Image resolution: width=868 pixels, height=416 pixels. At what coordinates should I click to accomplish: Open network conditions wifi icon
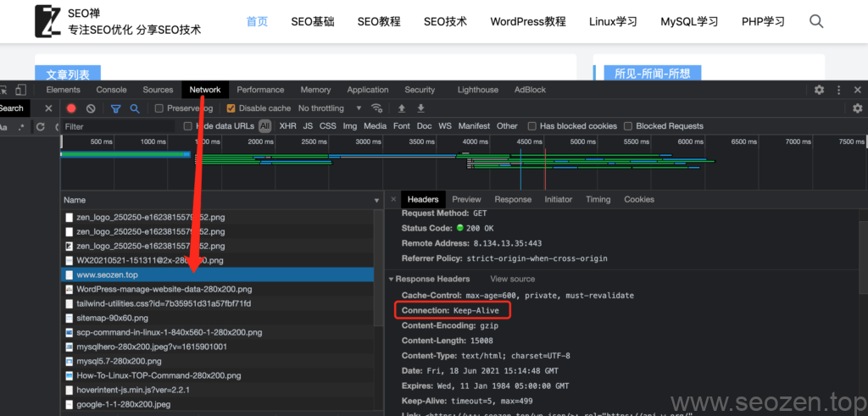(x=377, y=108)
